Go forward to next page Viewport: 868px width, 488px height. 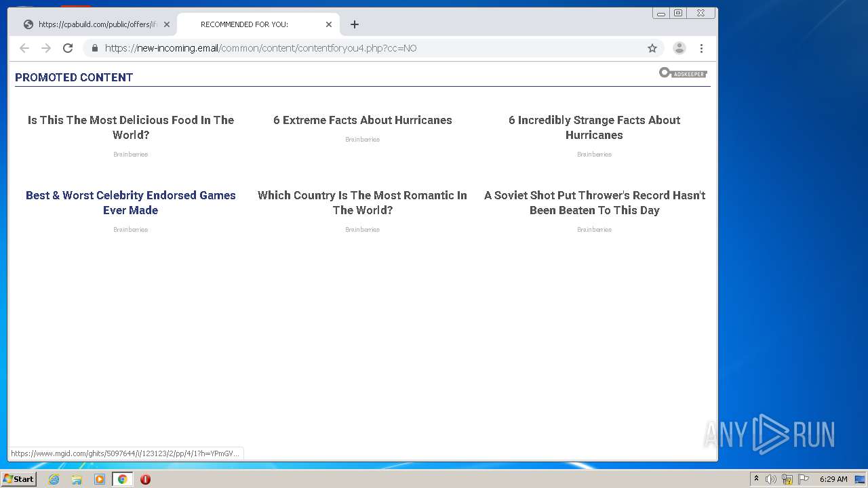pyautogui.click(x=46, y=48)
